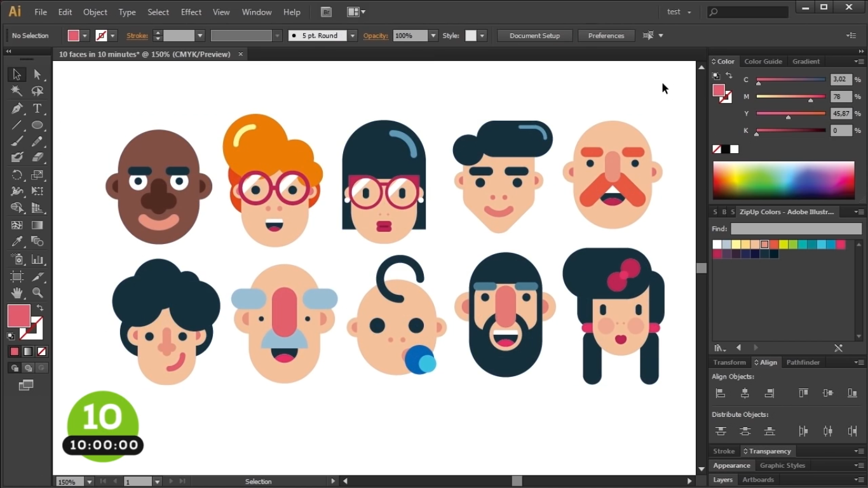This screenshot has width=868, height=488.
Task: Open the Effect menu
Action: [191, 12]
